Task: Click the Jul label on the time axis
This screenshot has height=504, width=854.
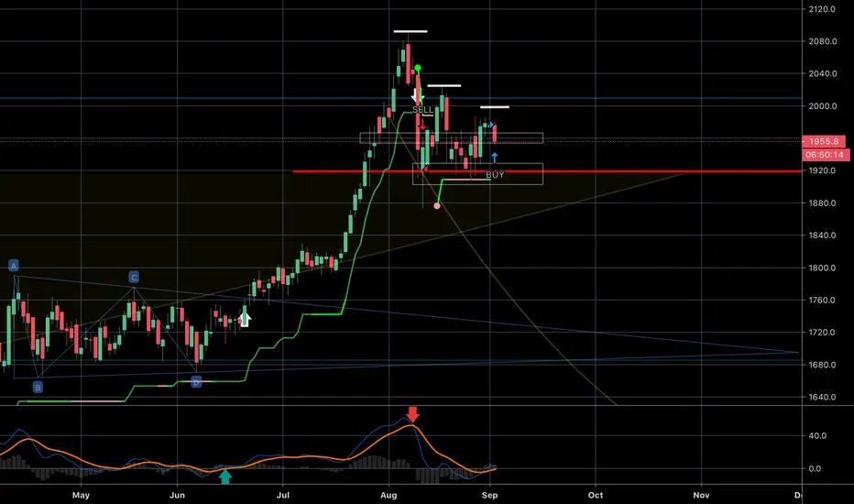Action: point(282,495)
